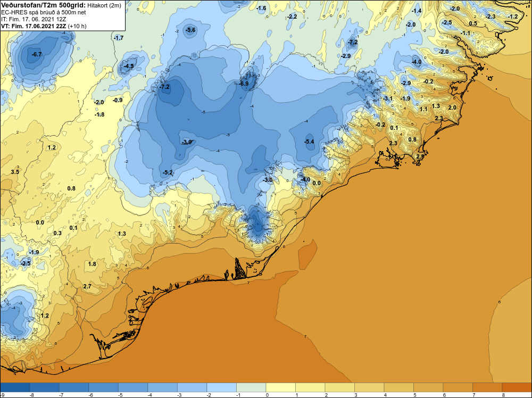Select the -1.2 temperature label

pos(513,16)
